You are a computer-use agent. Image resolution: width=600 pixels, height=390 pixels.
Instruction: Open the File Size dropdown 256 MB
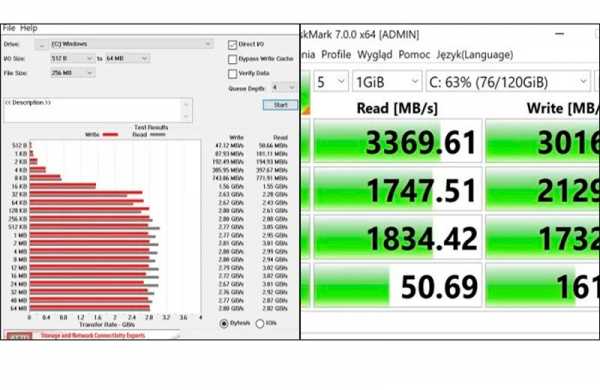72,73
